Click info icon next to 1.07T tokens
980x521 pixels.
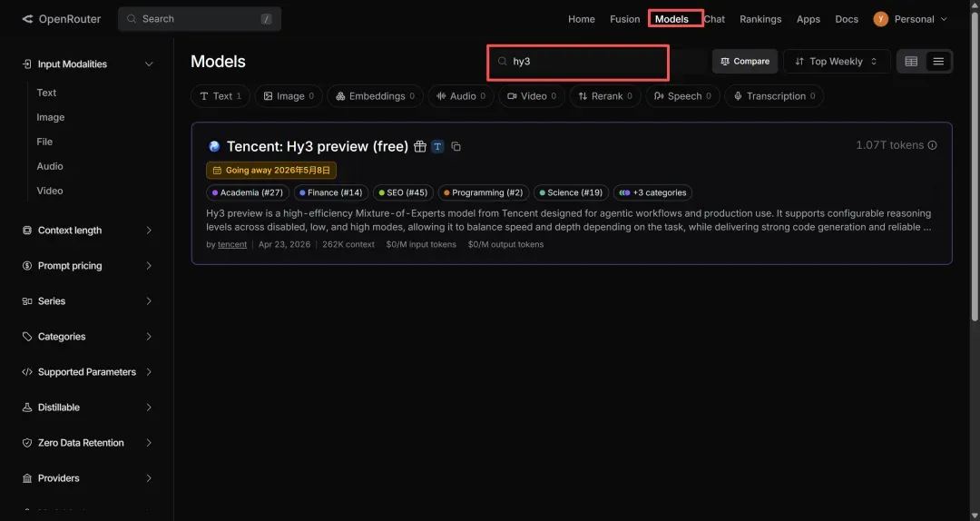932,145
